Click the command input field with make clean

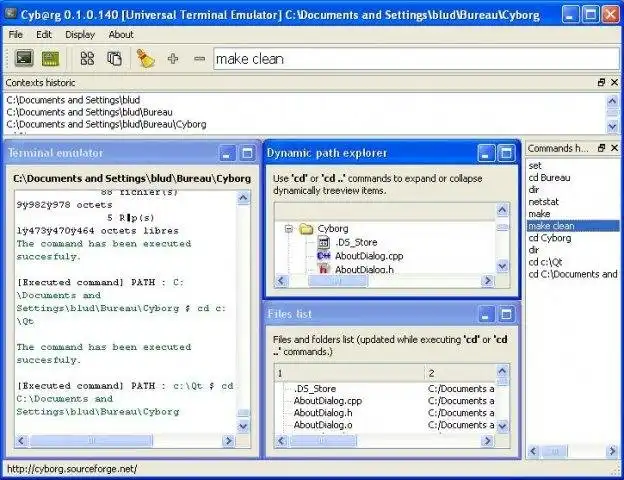coord(416,59)
